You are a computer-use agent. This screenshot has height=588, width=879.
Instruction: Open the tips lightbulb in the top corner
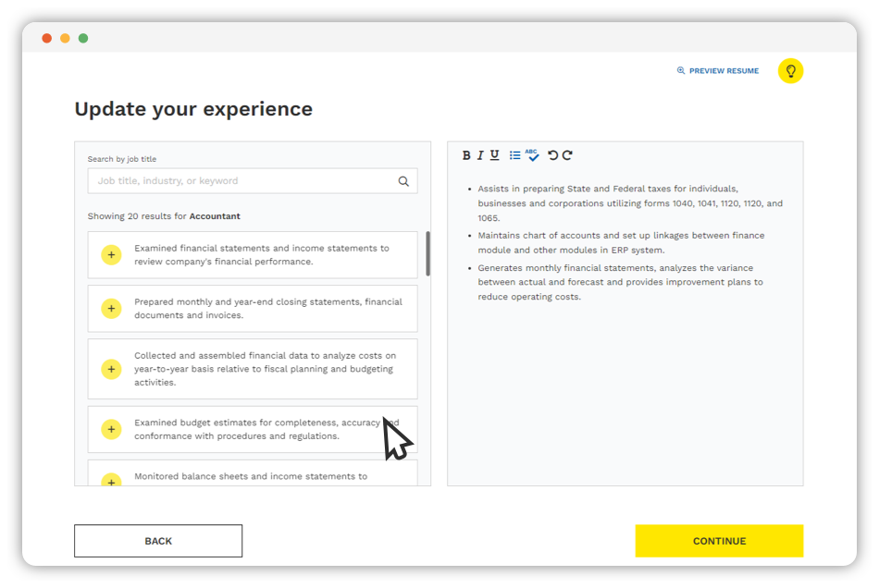click(790, 70)
